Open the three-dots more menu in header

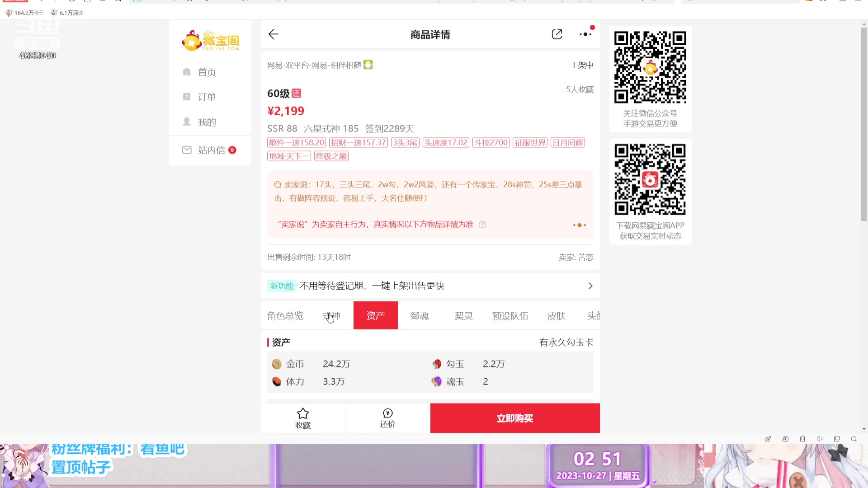pyautogui.click(x=585, y=34)
